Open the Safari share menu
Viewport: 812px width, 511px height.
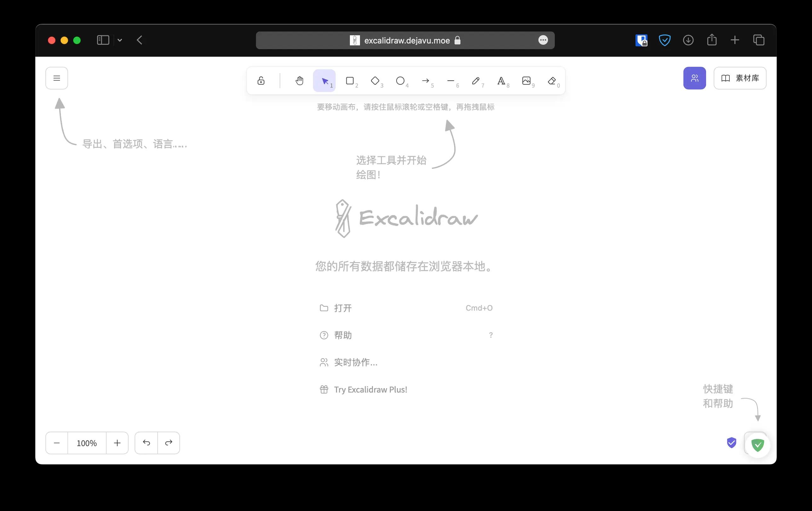coord(712,40)
